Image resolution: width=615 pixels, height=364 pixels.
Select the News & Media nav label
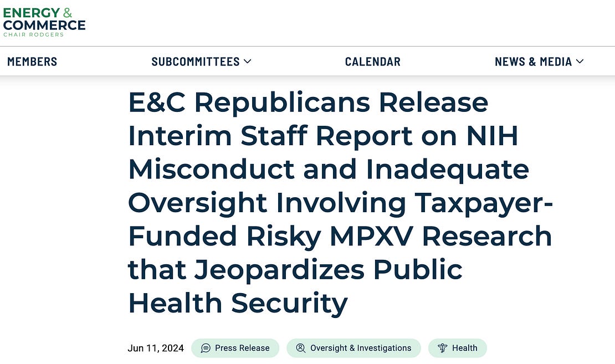(533, 61)
